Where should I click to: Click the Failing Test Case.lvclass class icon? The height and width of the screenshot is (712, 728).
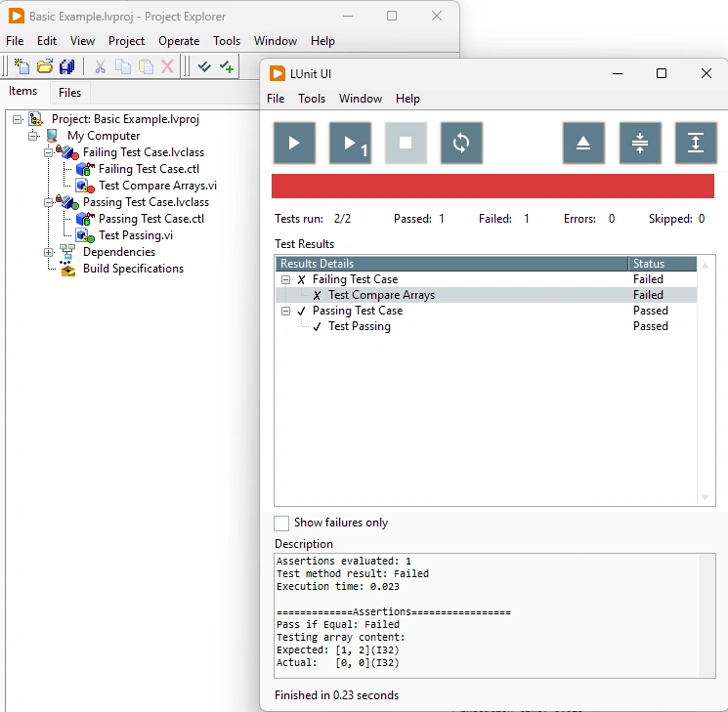(67, 151)
